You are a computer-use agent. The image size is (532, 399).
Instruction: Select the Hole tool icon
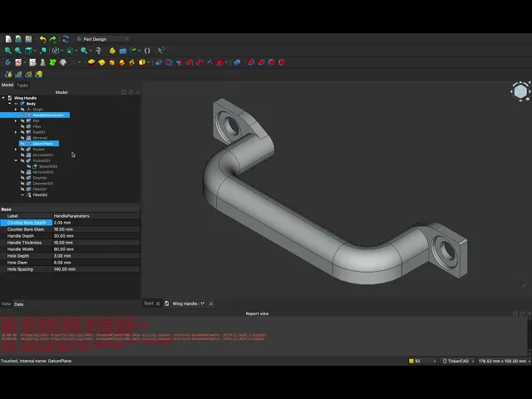tap(169, 62)
